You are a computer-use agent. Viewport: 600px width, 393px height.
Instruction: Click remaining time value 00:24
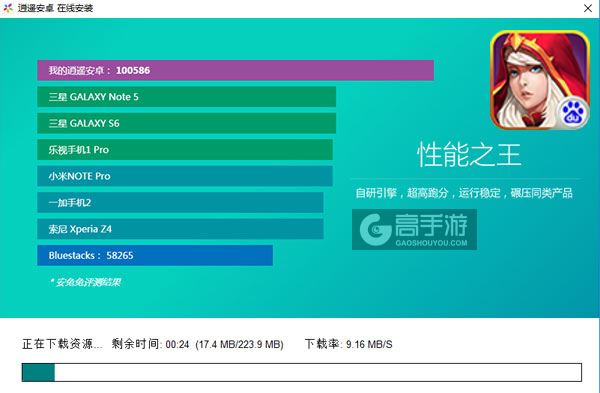tap(178, 345)
